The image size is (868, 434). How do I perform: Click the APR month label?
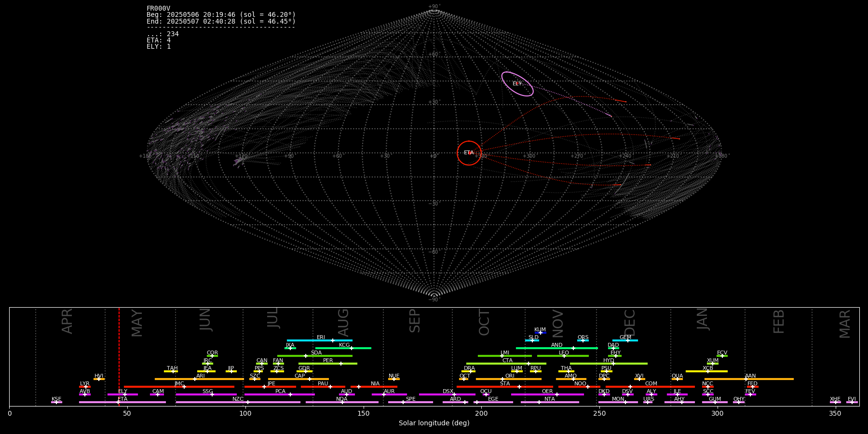(x=68, y=321)
